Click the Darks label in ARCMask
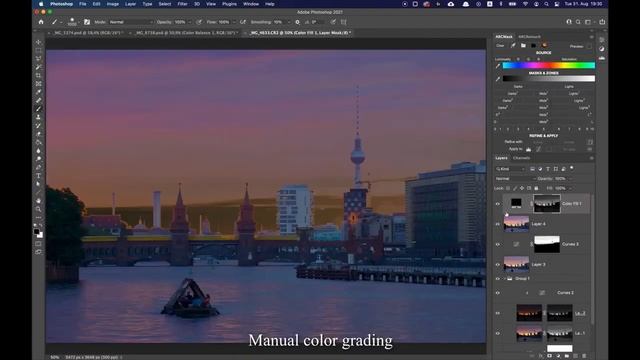Viewport: 640px width, 360px height. click(518, 87)
